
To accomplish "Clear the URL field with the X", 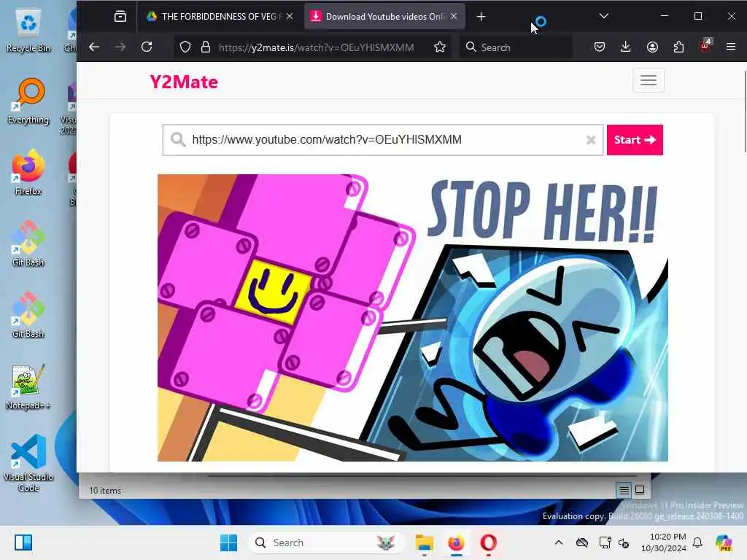I will click(x=591, y=139).
